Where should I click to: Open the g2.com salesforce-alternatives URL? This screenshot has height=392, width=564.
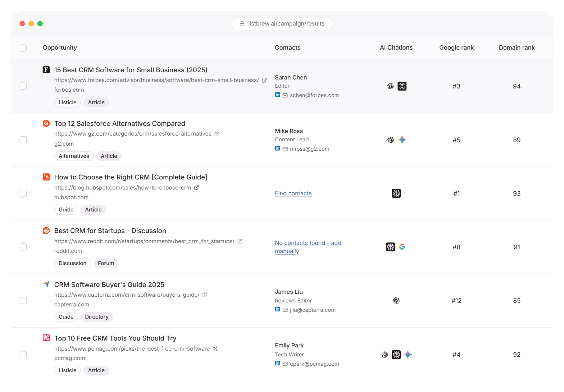click(x=133, y=134)
